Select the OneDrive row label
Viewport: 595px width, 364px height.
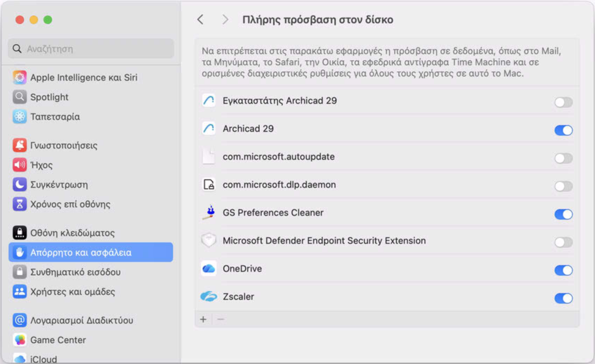coord(242,269)
